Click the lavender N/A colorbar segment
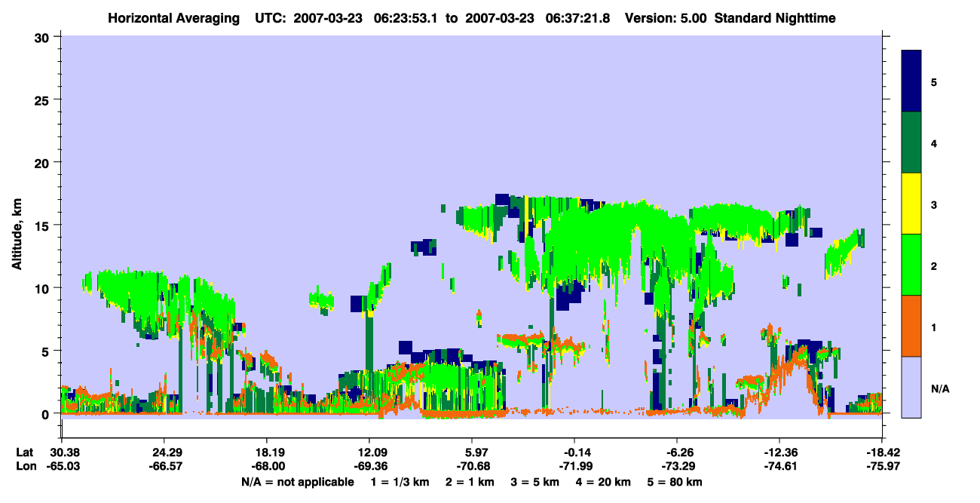The height and width of the screenshot is (503, 980). pos(911,387)
